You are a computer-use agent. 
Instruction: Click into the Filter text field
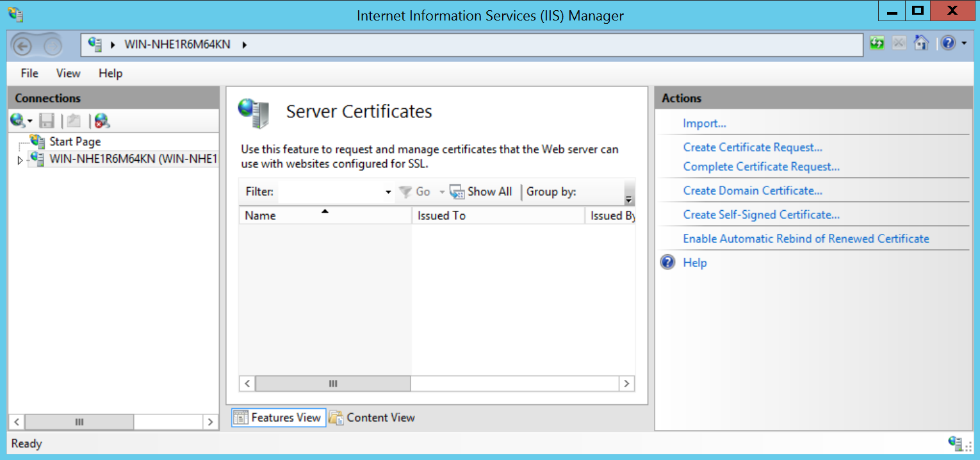coord(331,192)
